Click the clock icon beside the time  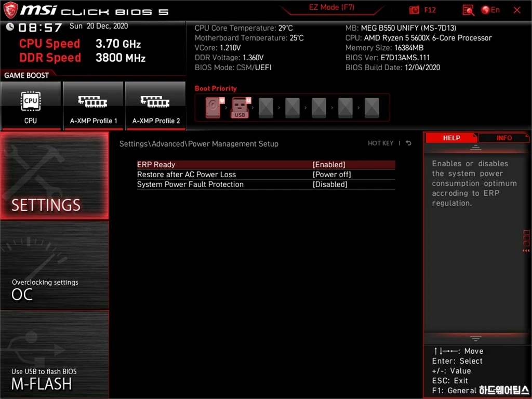click(x=10, y=26)
